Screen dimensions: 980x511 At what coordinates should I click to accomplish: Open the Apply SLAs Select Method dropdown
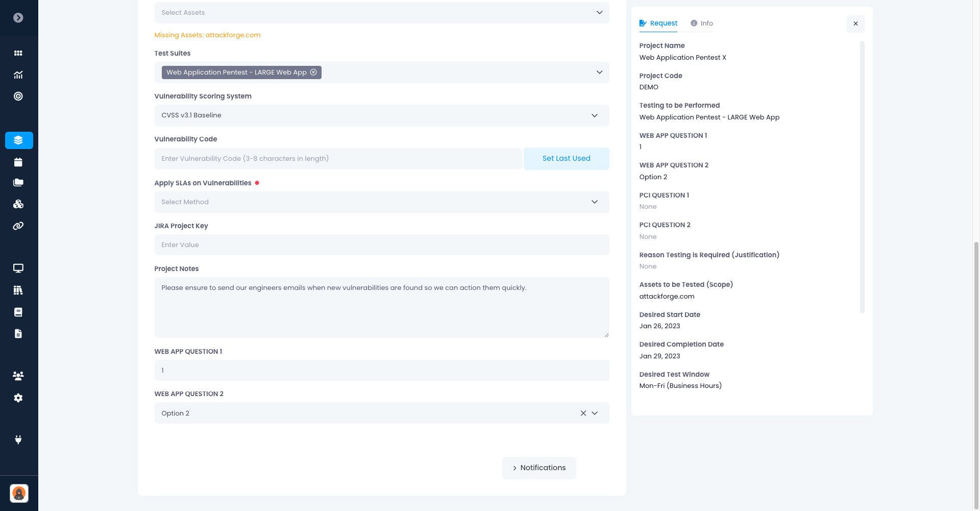[594, 202]
